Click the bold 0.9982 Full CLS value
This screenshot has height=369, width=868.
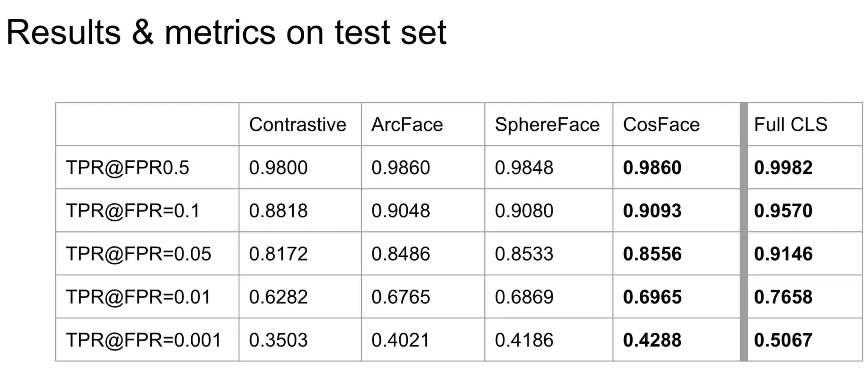783,168
